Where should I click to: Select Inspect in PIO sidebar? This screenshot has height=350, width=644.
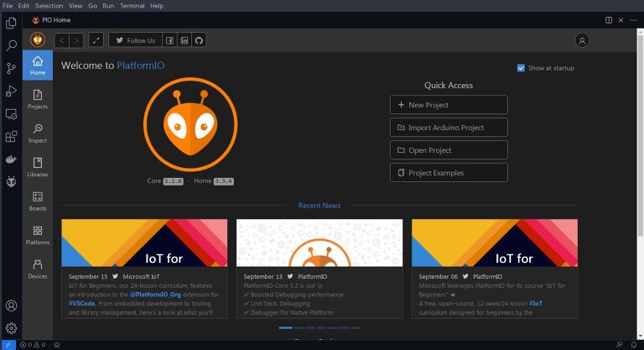[x=38, y=133]
